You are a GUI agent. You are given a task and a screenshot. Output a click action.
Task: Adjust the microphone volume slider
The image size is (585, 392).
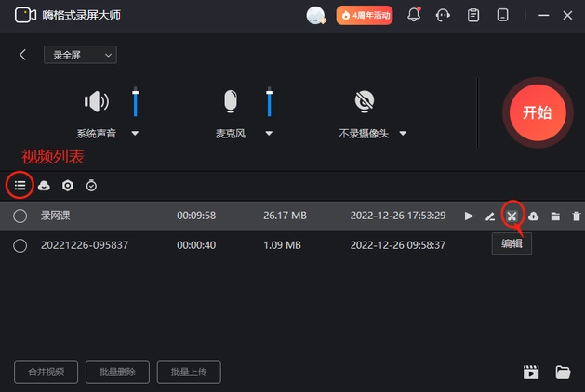269,102
